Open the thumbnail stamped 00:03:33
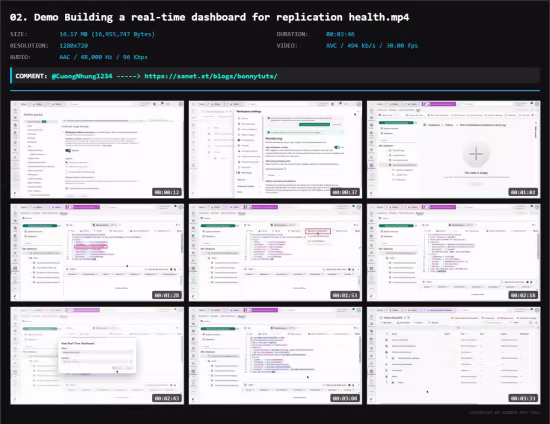 (454, 356)
